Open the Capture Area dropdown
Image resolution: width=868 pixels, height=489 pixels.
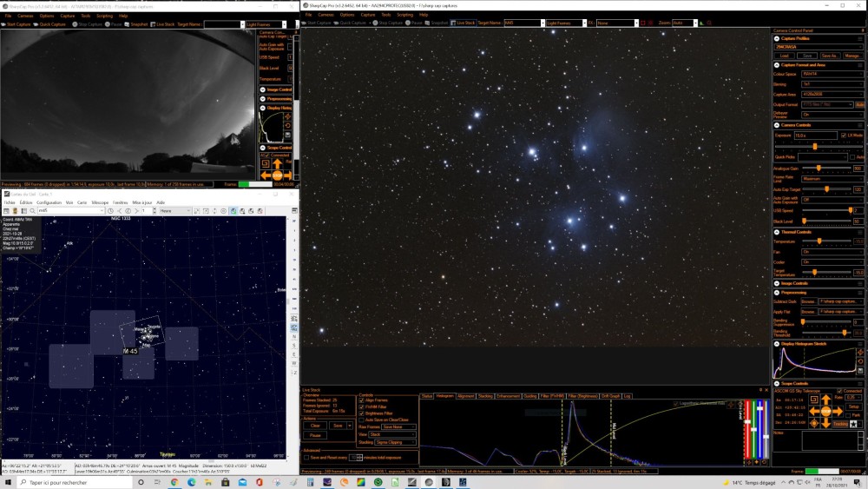[832, 94]
